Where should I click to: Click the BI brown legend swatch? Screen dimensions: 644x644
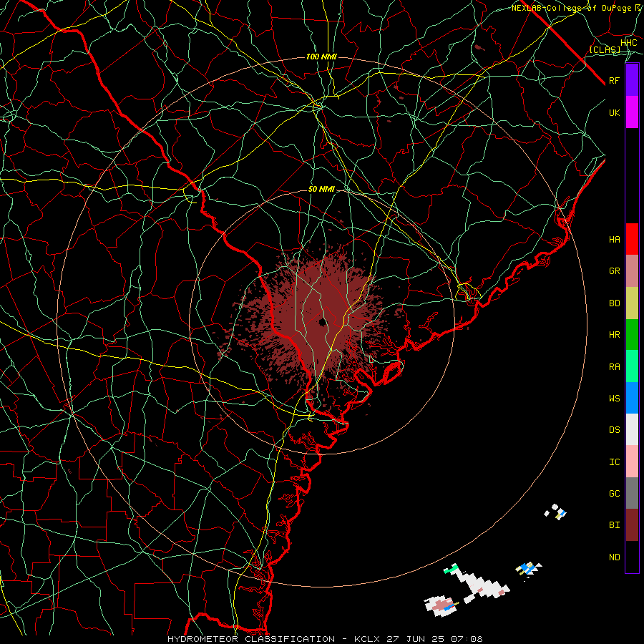click(632, 525)
